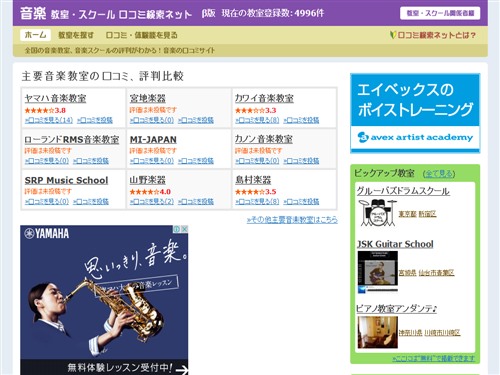The image size is (500, 375).
Task: Close the Yamaha ad with X icon
Action: tap(184, 229)
